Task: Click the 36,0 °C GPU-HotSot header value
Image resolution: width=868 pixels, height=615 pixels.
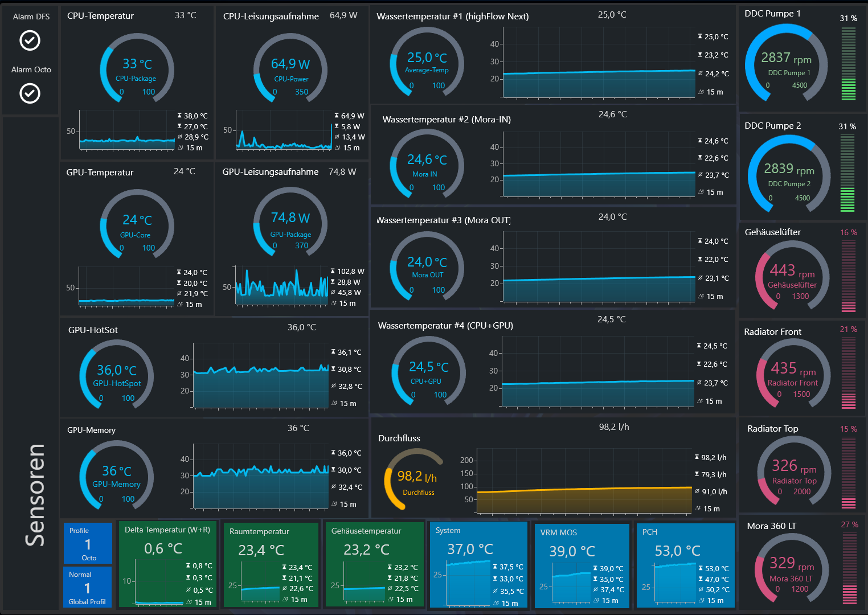Action: pos(302,327)
